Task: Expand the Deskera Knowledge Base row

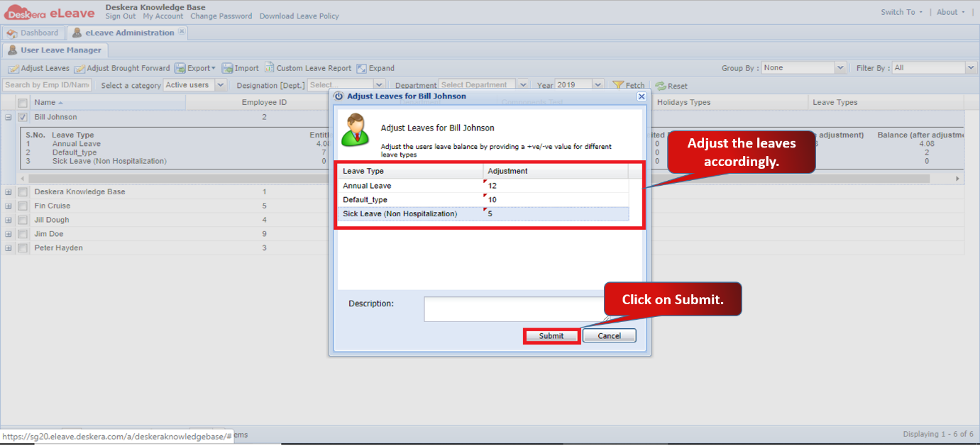Action: click(9, 191)
